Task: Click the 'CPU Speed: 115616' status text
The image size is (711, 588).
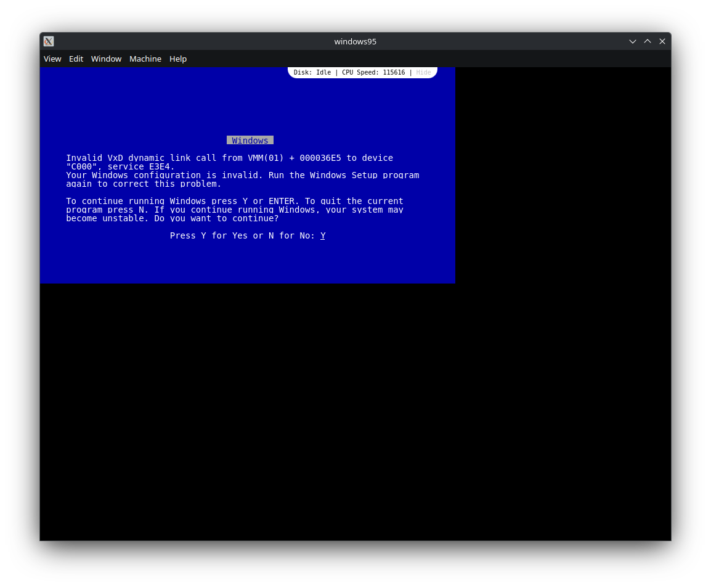Action: pyautogui.click(x=373, y=72)
